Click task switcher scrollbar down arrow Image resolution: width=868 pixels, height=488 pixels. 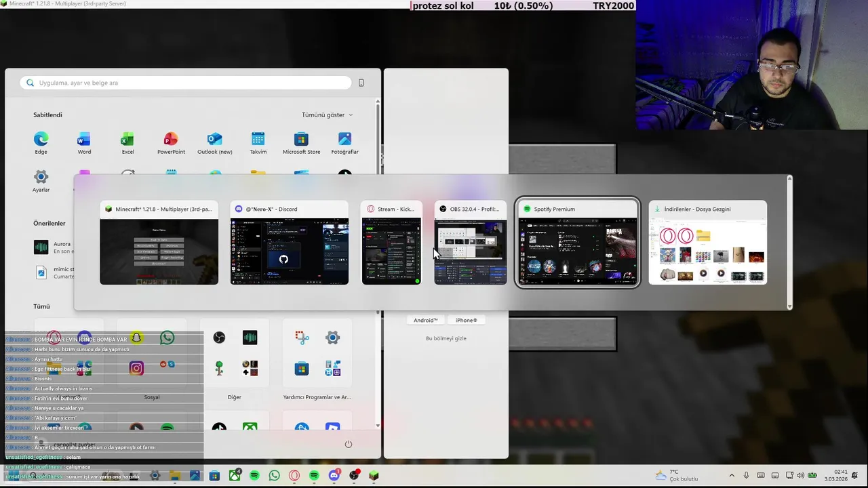pyautogui.click(x=789, y=306)
